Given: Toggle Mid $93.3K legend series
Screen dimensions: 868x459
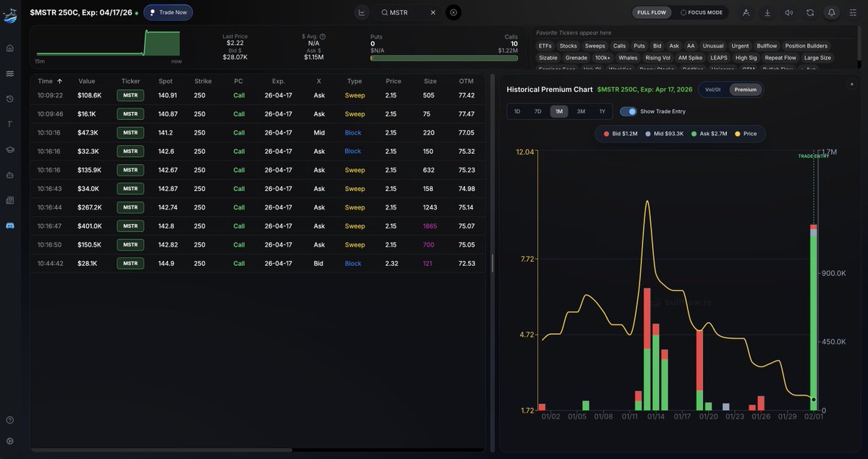Looking at the screenshot, I should click(664, 134).
